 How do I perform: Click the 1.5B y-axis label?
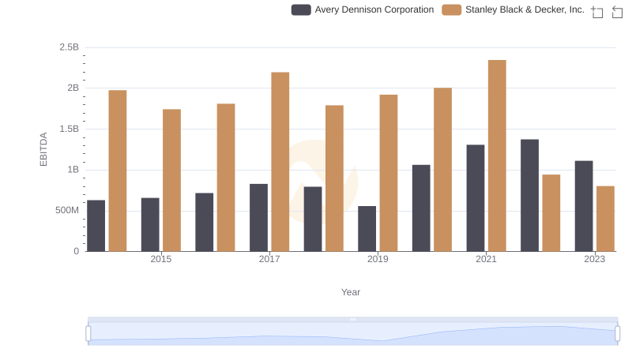coord(70,129)
